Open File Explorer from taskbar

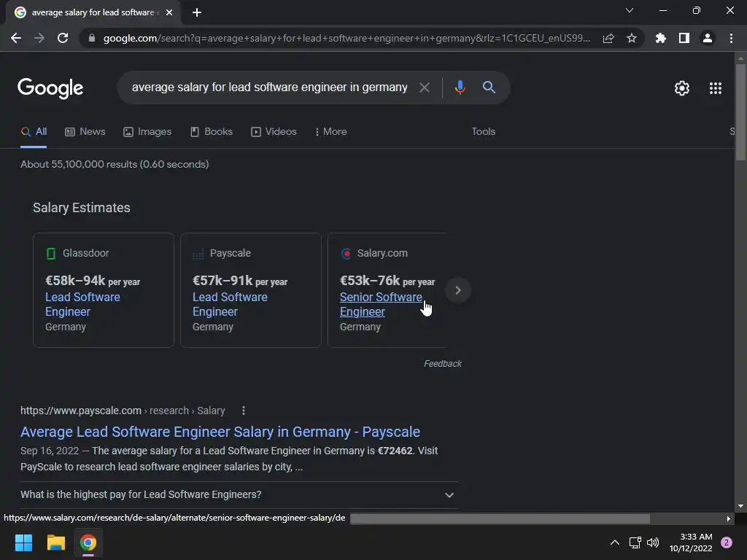click(55, 542)
